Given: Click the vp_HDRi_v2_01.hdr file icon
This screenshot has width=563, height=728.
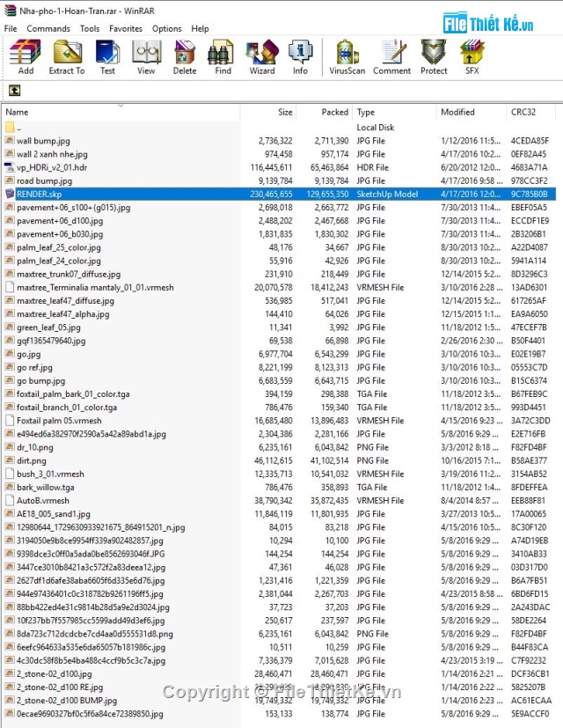Looking at the screenshot, I should [x=10, y=167].
